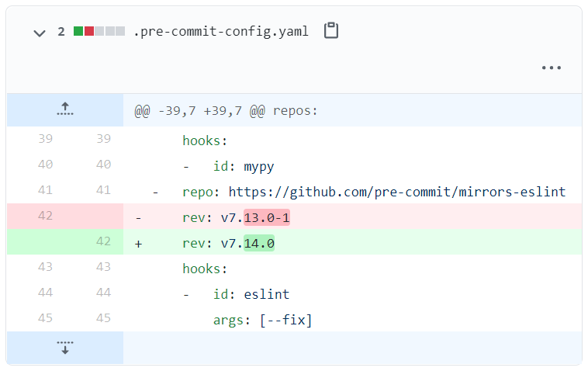Collapse the .pre-commit-config.yaml file diff
The image size is (588, 371).
[40, 33]
